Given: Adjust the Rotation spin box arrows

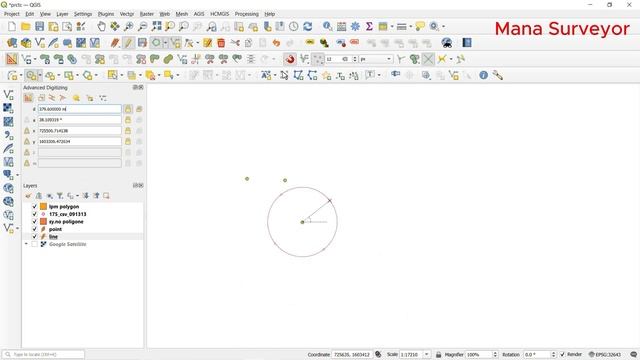Looking at the screenshot, I should pyautogui.click(x=553, y=354).
